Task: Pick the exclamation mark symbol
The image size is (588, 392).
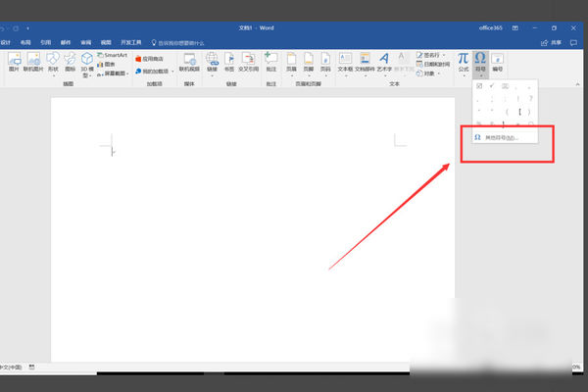Action: click(518, 99)
